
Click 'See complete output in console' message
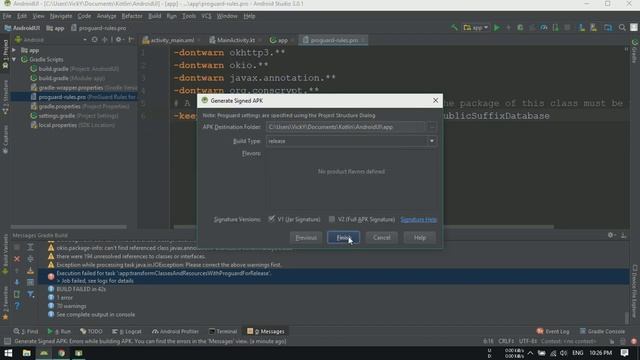pyautogui.click(x=96, y=315)
